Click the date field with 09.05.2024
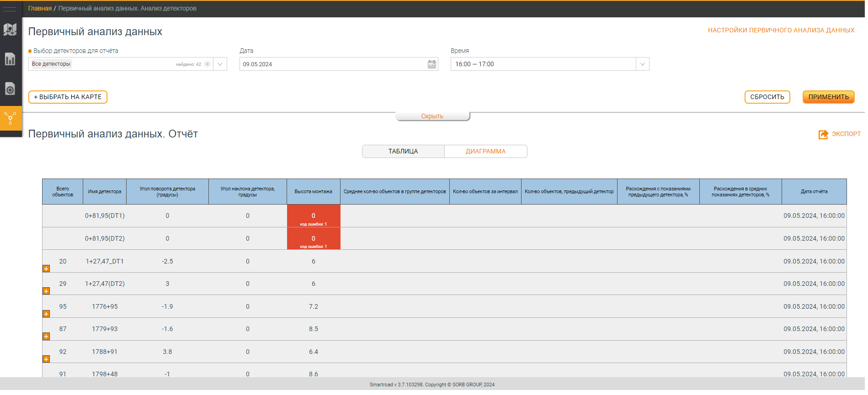Viewport: 868px width, 395px height. 339,64
